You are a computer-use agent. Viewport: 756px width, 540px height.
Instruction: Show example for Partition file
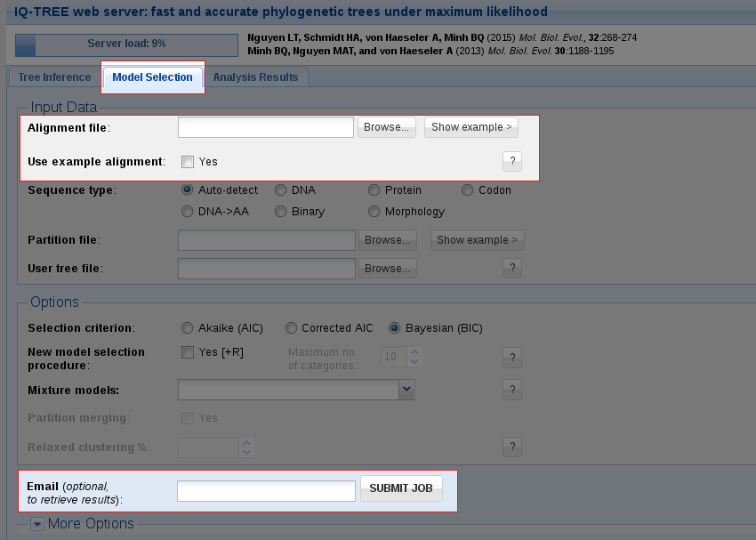[477, 240]
